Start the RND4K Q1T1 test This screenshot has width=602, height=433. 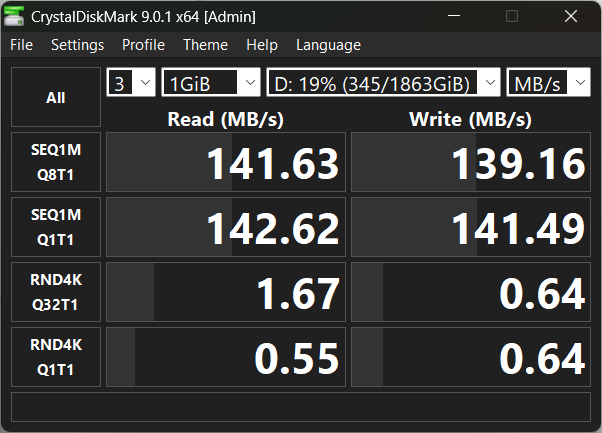[56, 357]
